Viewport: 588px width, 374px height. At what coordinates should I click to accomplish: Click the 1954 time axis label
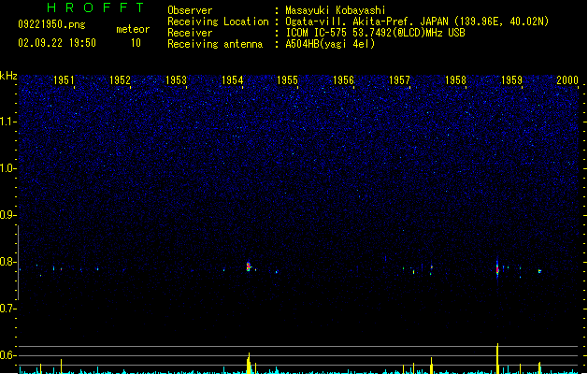232,79
